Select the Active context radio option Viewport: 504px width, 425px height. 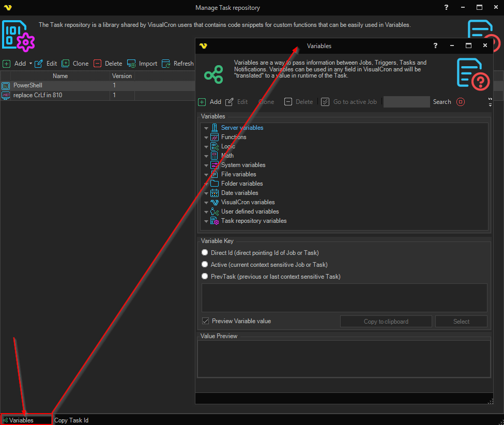205,265
